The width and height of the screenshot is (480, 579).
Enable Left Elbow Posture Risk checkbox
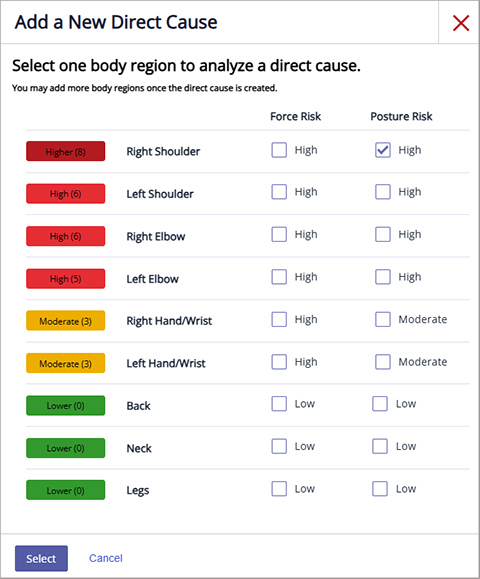pyautogui.click(x=383, y=277)
